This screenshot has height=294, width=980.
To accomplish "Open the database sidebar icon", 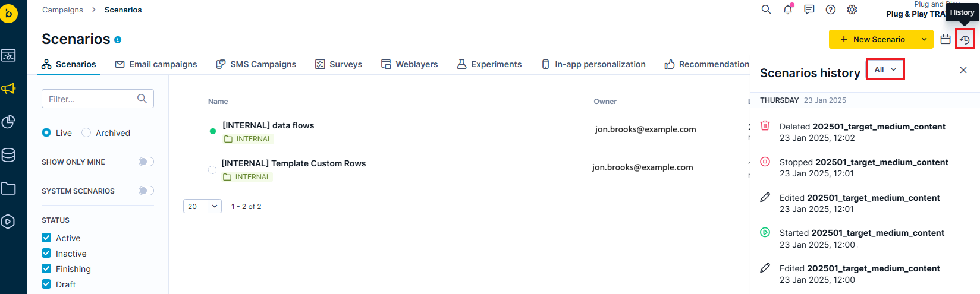I will [x=8, y=155].
